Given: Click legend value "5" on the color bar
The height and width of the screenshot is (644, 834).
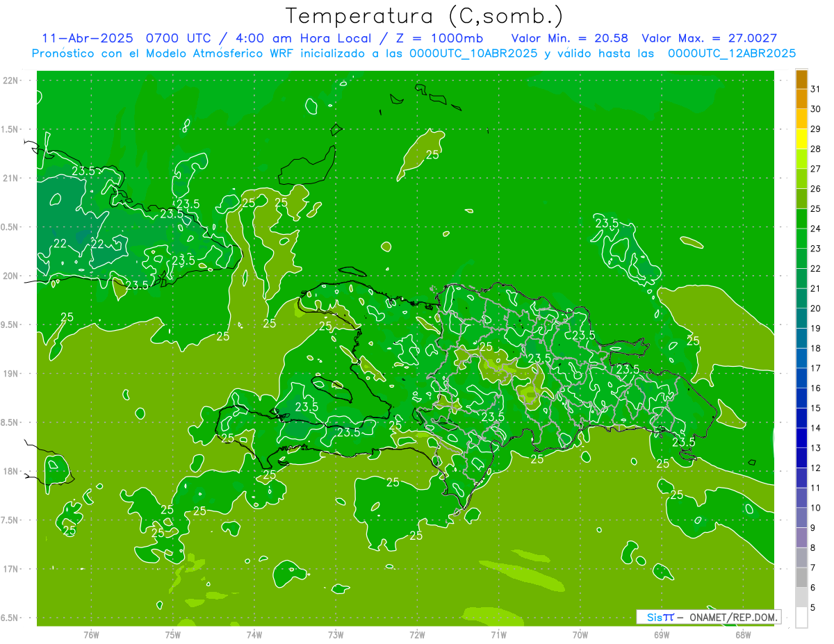Looking at the screenshot, I should (x=812, y=607).
